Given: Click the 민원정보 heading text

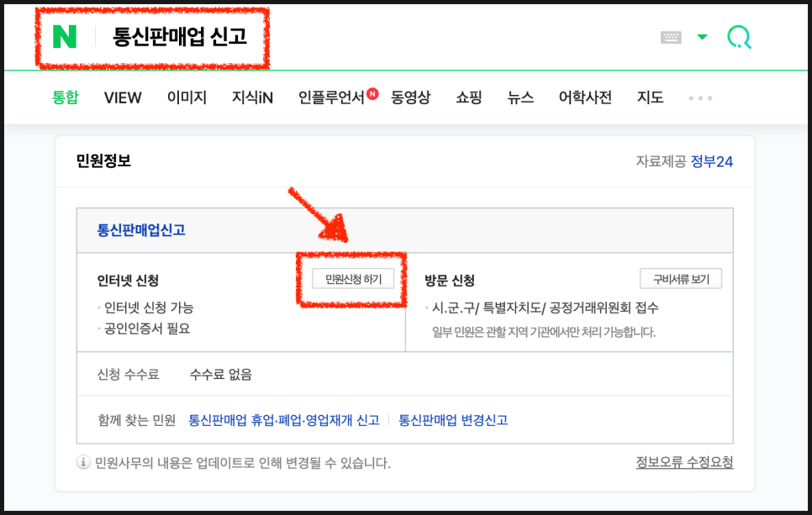Looking at the screenshot, I should pos(103,161).
